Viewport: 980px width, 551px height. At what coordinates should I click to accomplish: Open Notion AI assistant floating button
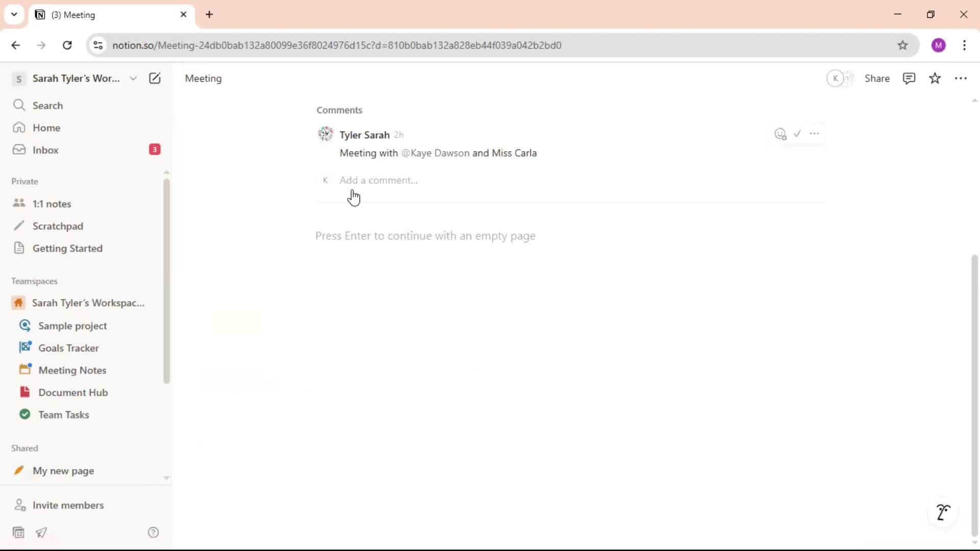pos(943,512)
